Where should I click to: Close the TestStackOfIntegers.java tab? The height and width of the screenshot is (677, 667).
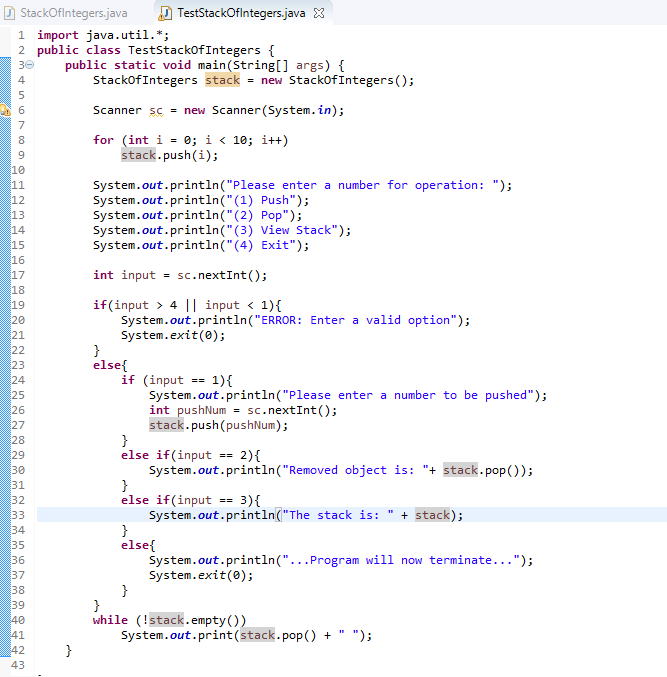319,13
